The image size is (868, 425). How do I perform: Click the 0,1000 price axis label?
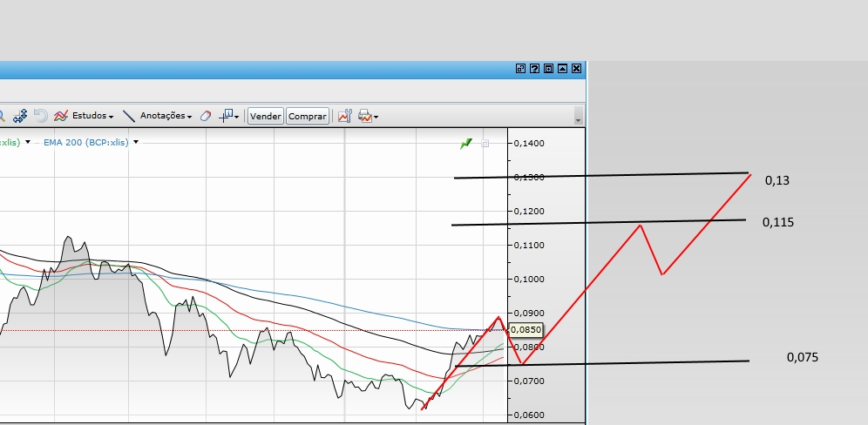point(529,279)
